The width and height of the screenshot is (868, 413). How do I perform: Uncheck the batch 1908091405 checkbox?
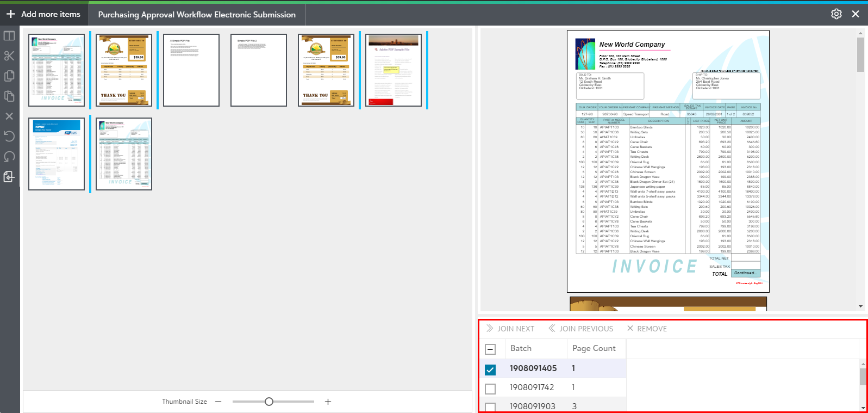(490, 369)
